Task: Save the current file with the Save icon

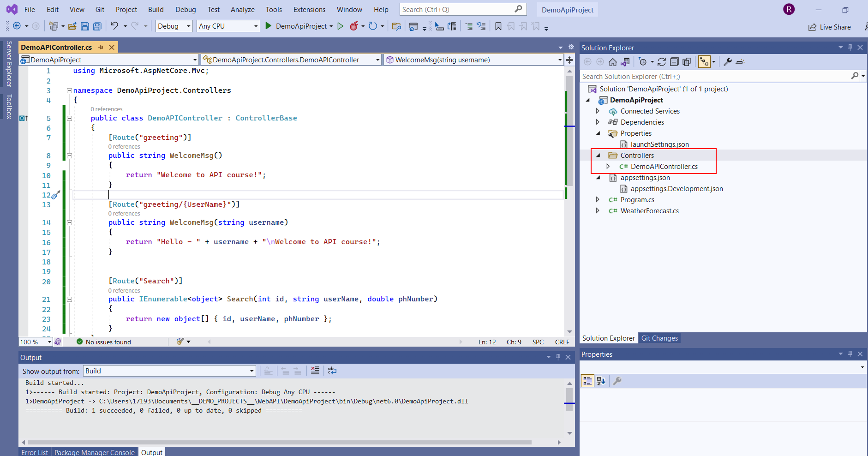Action: [x=85, y=26]
